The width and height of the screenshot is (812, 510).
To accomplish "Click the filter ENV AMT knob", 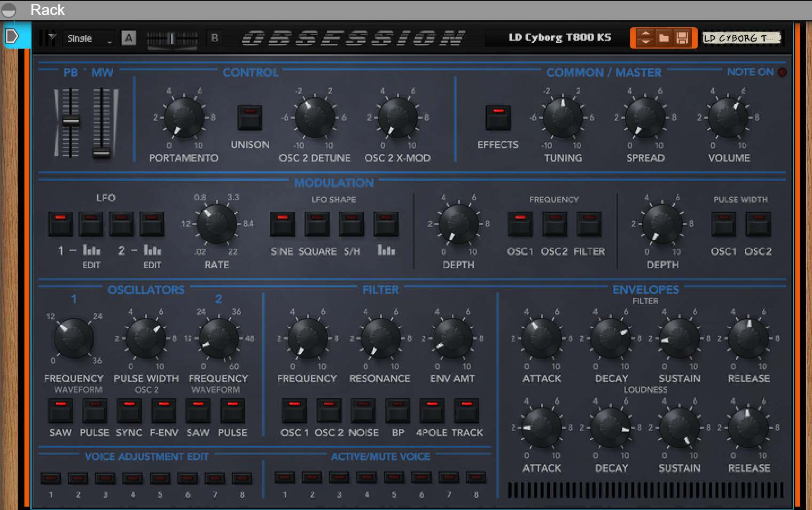I will [x=452, y=338].
